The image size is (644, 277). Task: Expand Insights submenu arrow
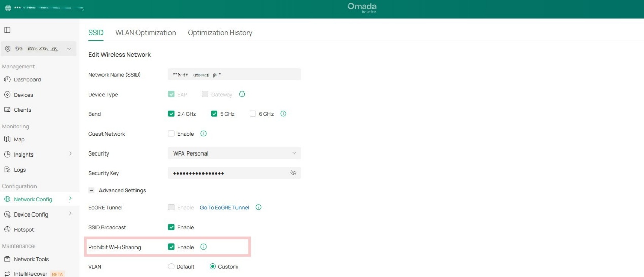[70, 154]
